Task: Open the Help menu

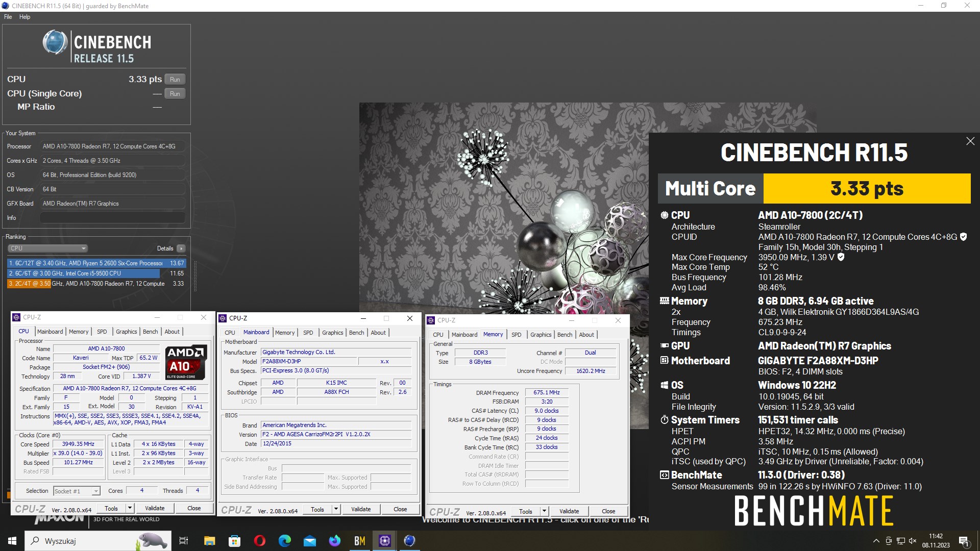Action: coord(24,17)
